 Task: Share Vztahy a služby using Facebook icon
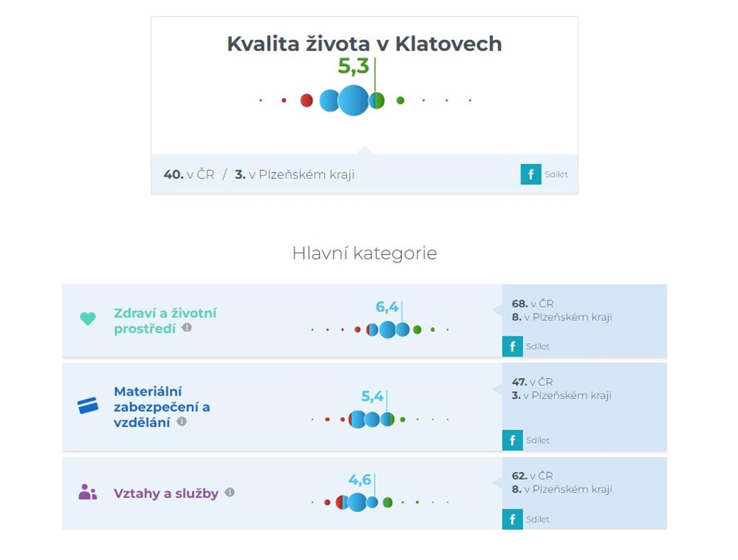point(512,519)
